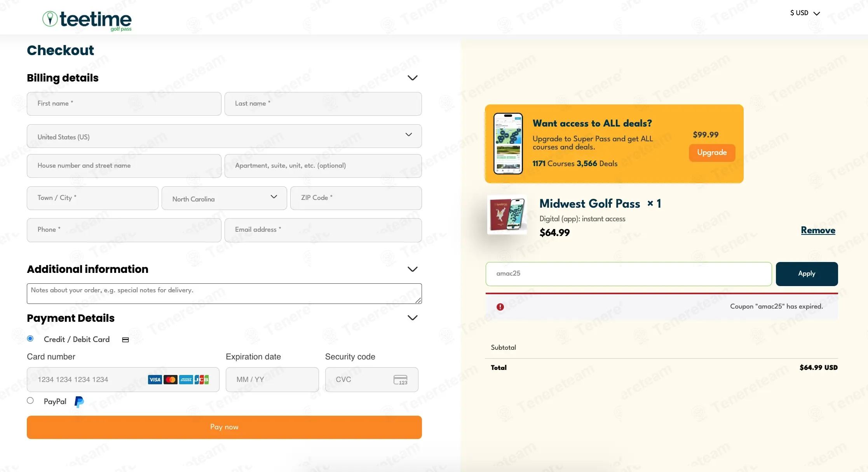Click the $99.99 Super Pass price
Viewport: 868px width, 472px height.
(x=706, y=135)
